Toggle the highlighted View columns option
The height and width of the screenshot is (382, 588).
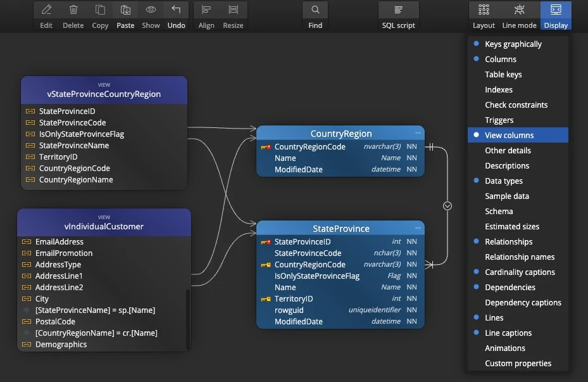[x=518, y=135]
